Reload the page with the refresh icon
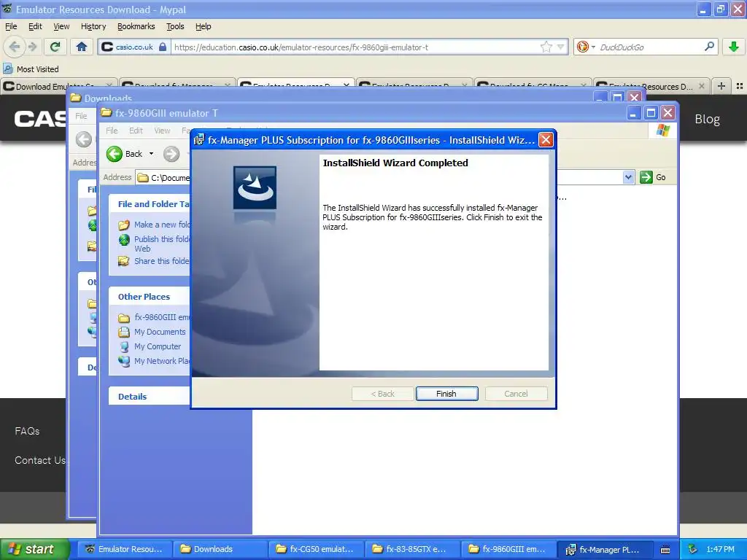Viewport: 747px width, 560px height. 55,47
